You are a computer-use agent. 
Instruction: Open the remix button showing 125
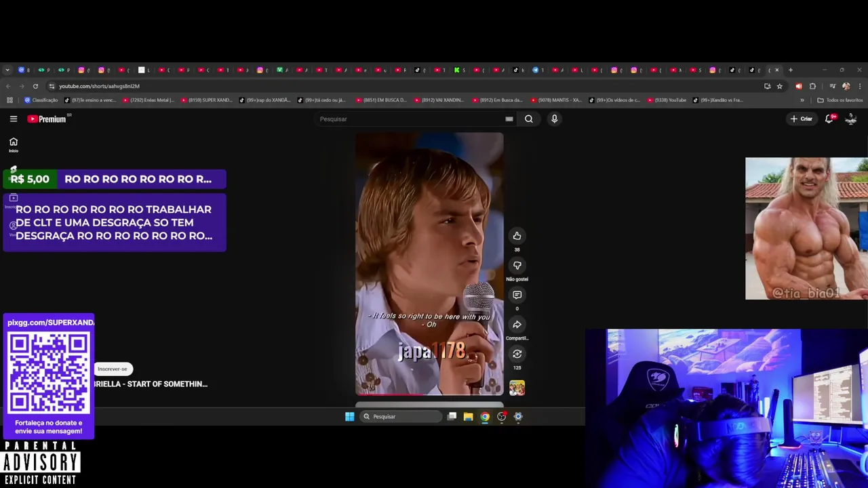tap(517, 354)
